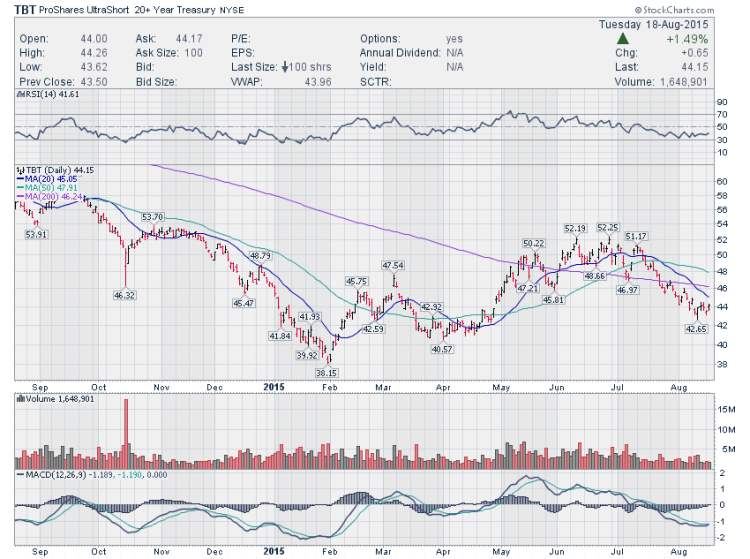This screenshot has height=559, width=750.
Task: Click the 38.15 lowest price annotation
Action: [327, 373]
